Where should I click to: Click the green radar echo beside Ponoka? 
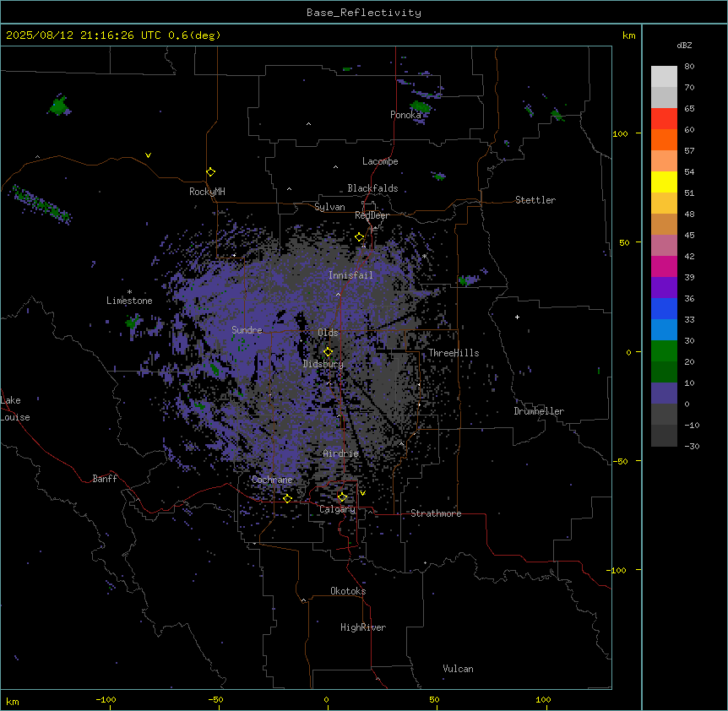[421, 107]
